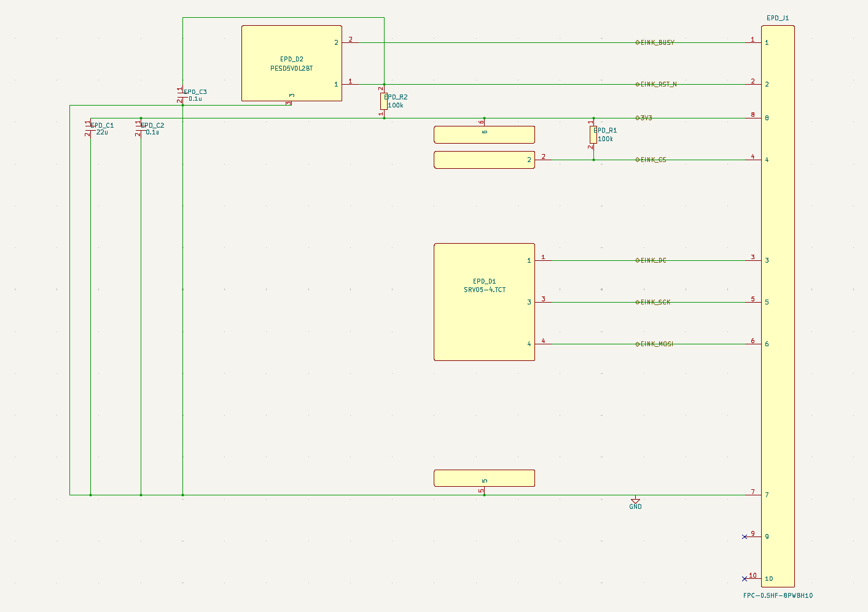Screen dimensions: 868x612
Task: Select the EPD_J1 reference designator text
Action: (x=778, y=18)
